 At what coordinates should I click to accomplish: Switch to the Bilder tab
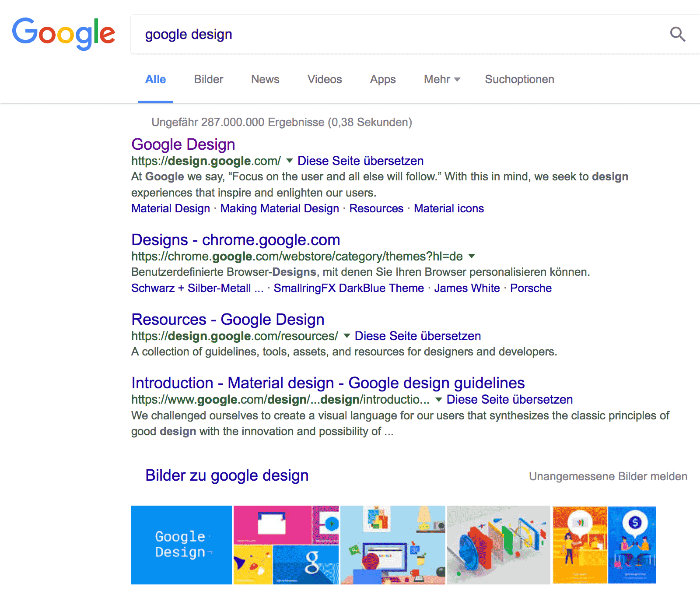tap(209, 80)
